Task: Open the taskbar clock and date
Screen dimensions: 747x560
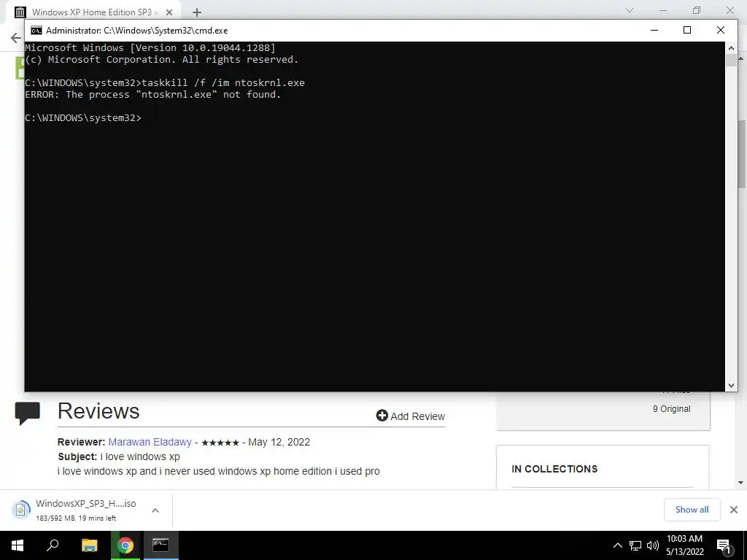Action: (x=684, y=545)
